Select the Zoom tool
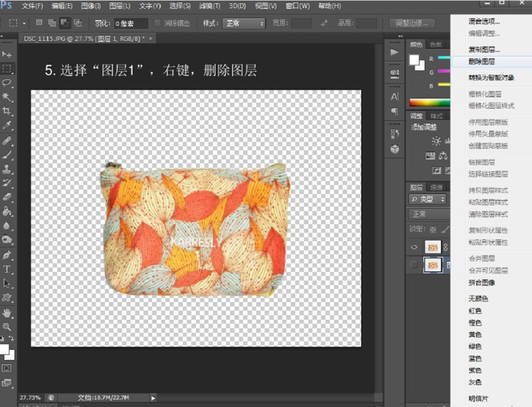The width and height of the screenshot is (532, 407). tap(7, 327)
